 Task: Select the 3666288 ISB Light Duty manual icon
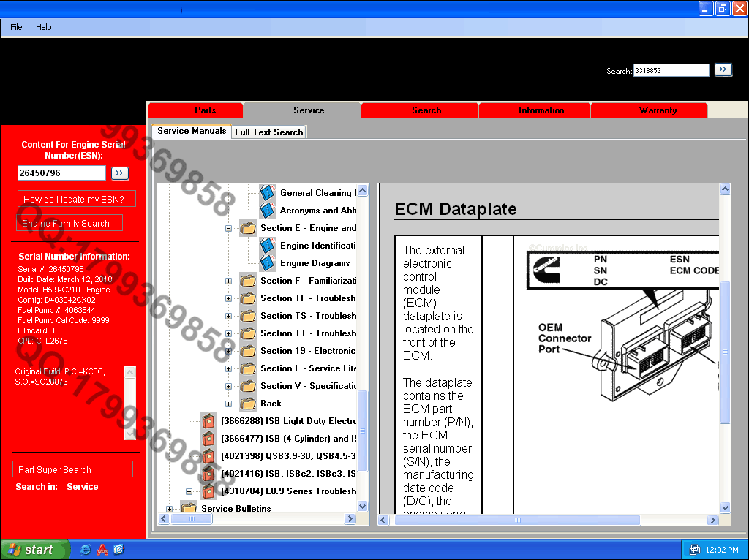pos(208,421)
